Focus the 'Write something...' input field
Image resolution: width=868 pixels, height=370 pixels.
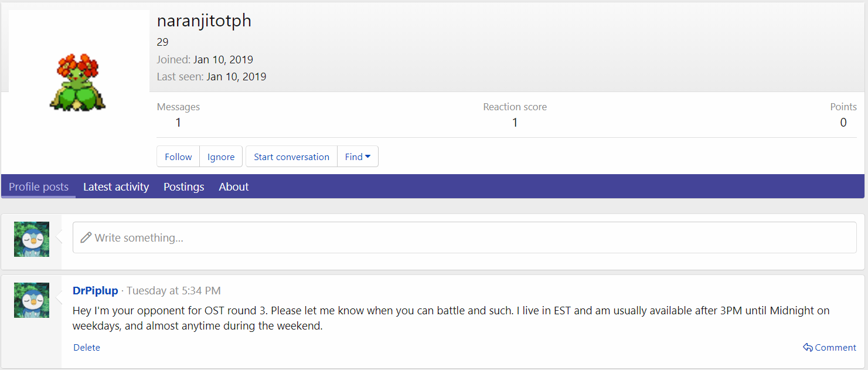click(469, 237)
